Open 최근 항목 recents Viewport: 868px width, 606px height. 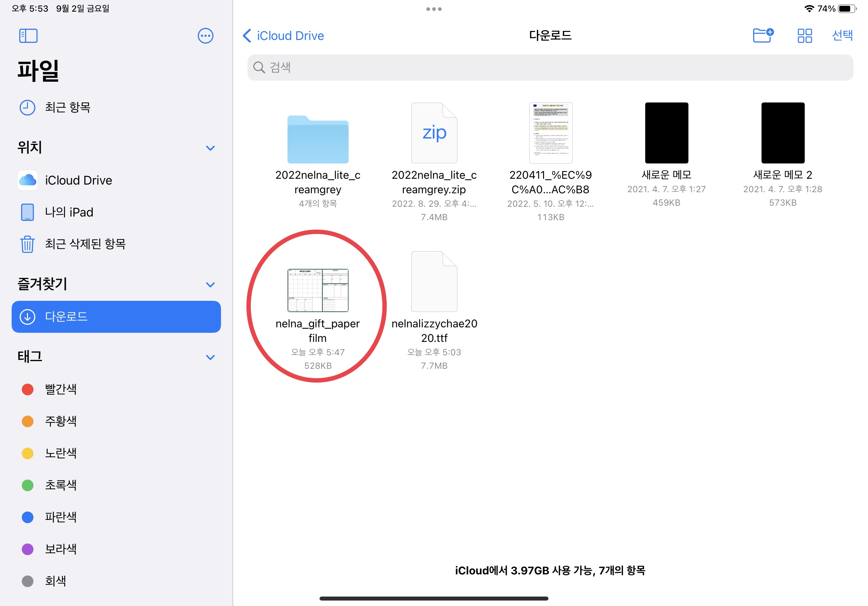coord(67,107)
